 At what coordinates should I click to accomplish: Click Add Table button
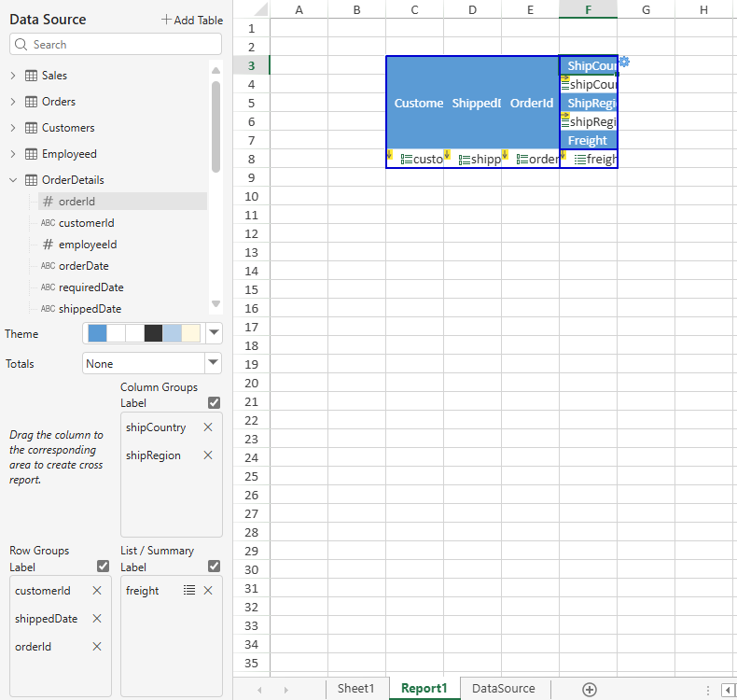click(191, 20)
